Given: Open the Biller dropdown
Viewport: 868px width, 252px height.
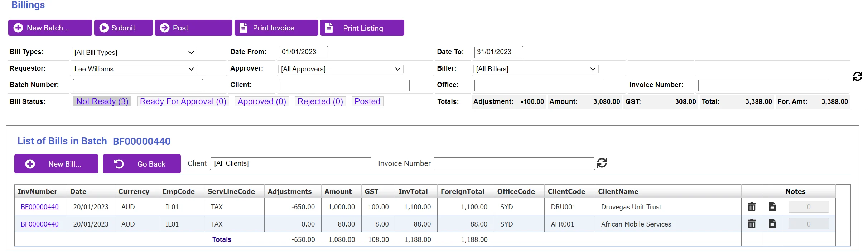Looking at the screenshot, I should [536, 69].
